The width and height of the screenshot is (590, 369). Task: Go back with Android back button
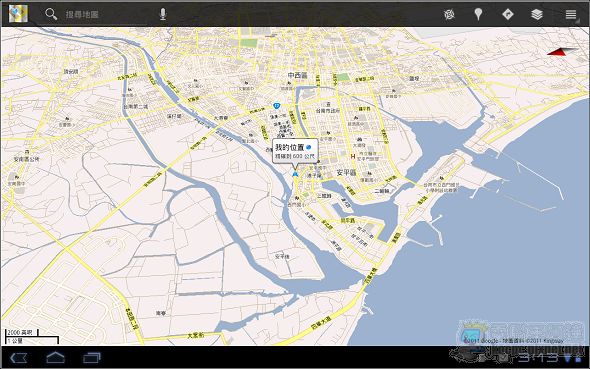coord(18,358)
